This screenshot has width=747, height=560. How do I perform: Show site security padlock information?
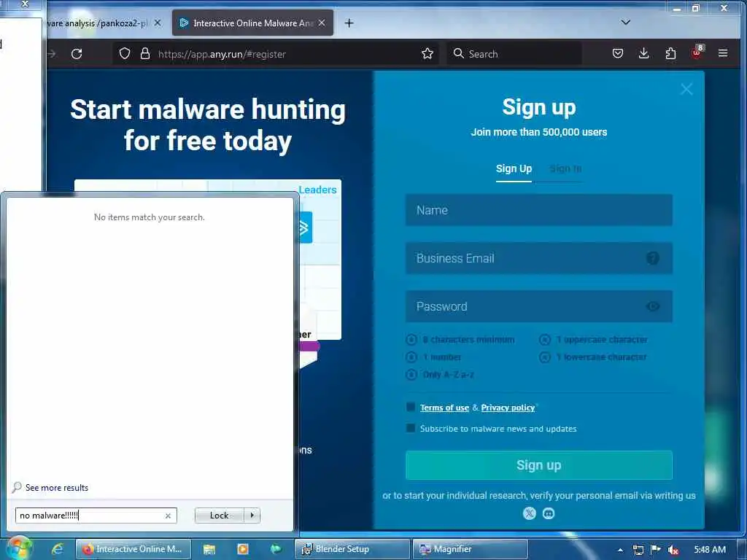point(145,53)
